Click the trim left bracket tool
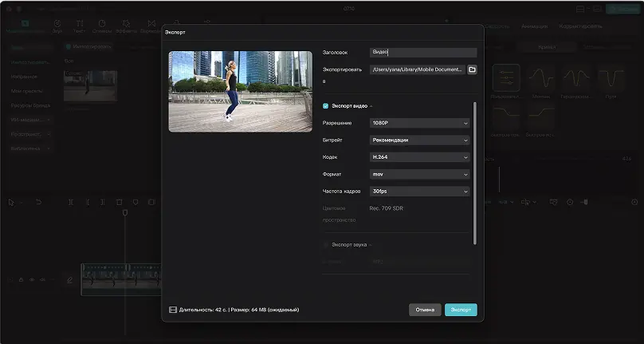The image size is (644, 344). [88, 202]
